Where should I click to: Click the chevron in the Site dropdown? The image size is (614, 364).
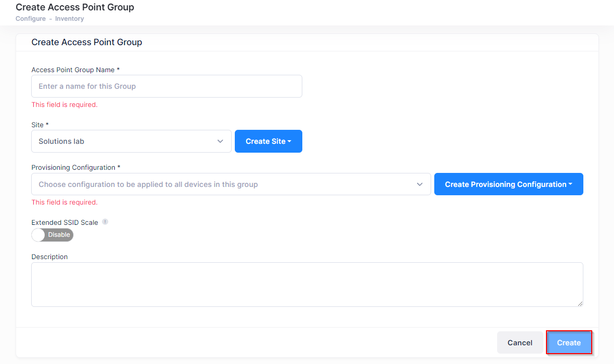pos(220,141)
